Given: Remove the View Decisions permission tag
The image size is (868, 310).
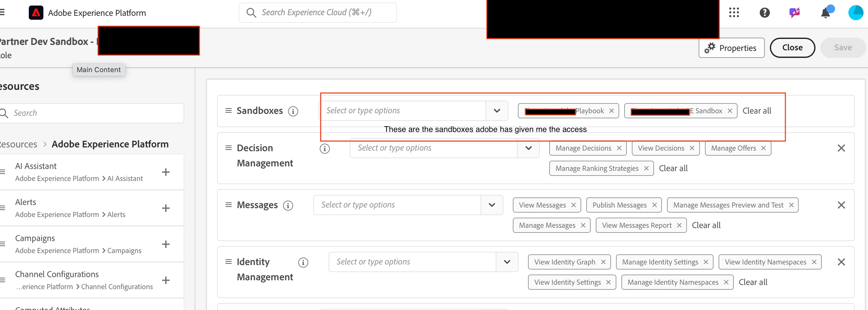Looking at the screenshot, I should pyautogui.click(x=692, y=148).
